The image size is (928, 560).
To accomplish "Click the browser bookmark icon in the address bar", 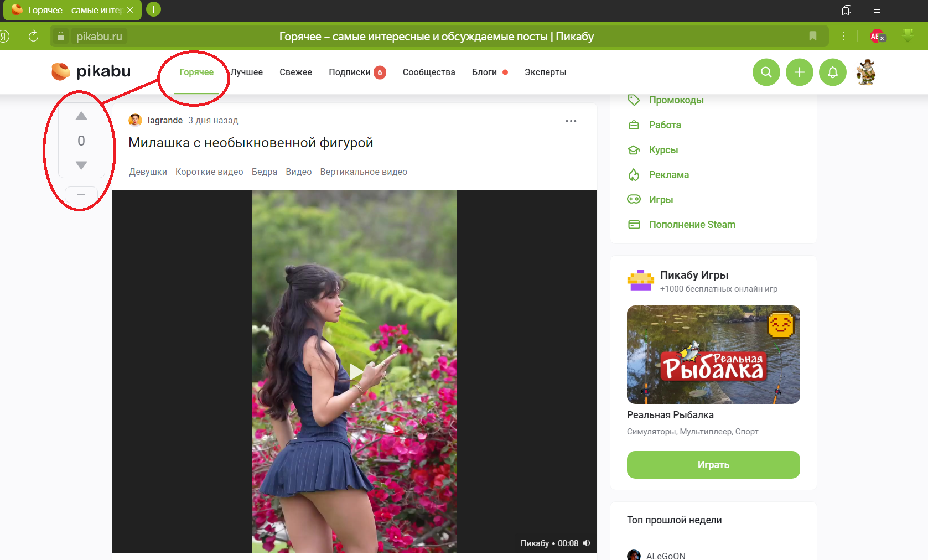I will [813, 37].
